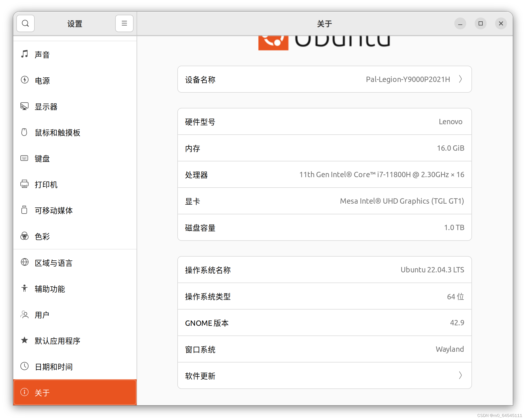Switch to 显示器 settings
The image size is (526, 420).
pos(75,106)
